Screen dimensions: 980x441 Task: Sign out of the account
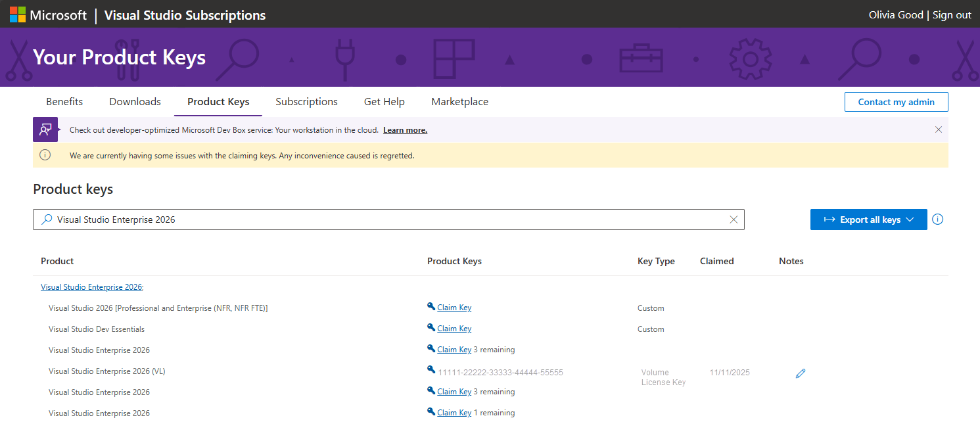tap(951, 14)
